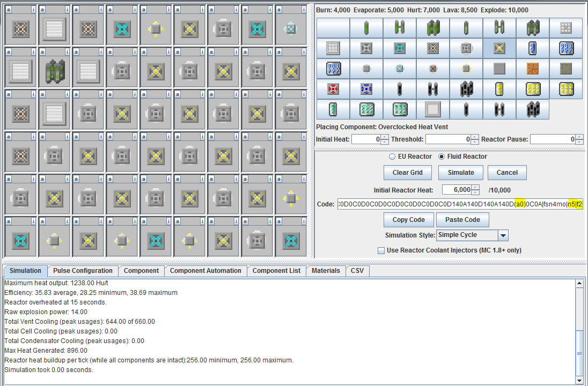This screenshot has width=588, height=386.
Task: Click the 'a' automation toggle on top-left reactor cell
Action: 8,9
